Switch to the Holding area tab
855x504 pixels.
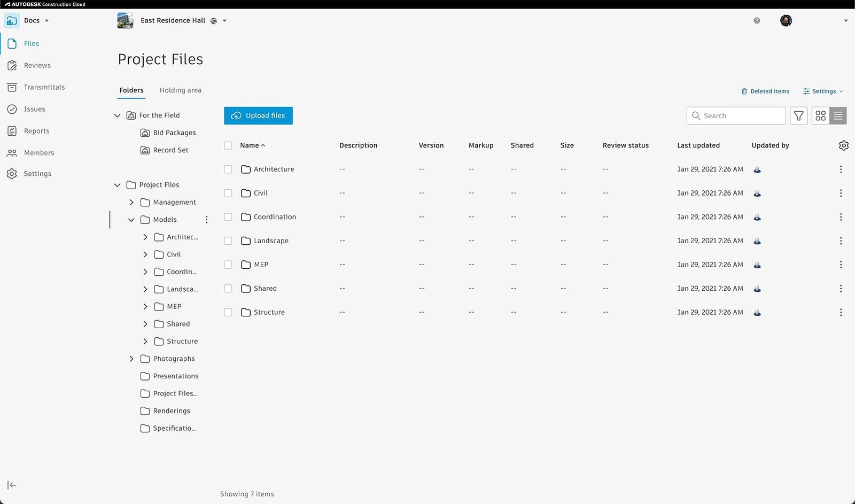(180, 90)
